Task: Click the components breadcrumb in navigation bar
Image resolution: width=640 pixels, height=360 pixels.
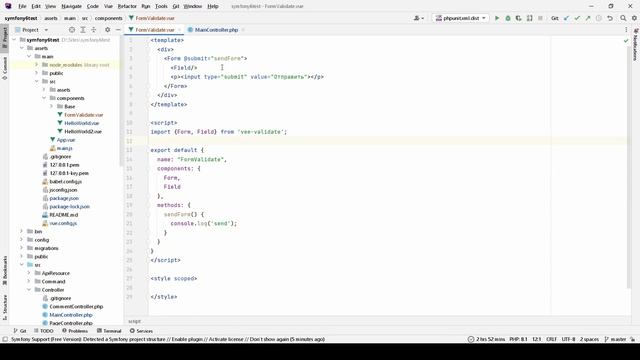Action: point(109,18)
